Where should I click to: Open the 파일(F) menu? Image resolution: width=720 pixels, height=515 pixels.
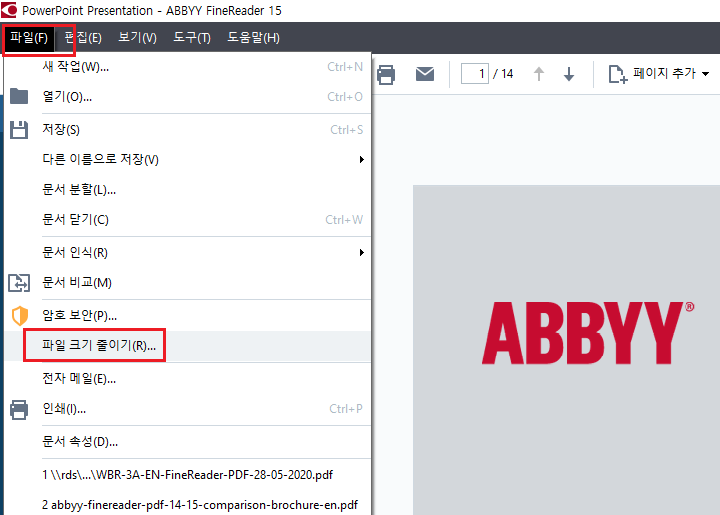pos(29,38)
